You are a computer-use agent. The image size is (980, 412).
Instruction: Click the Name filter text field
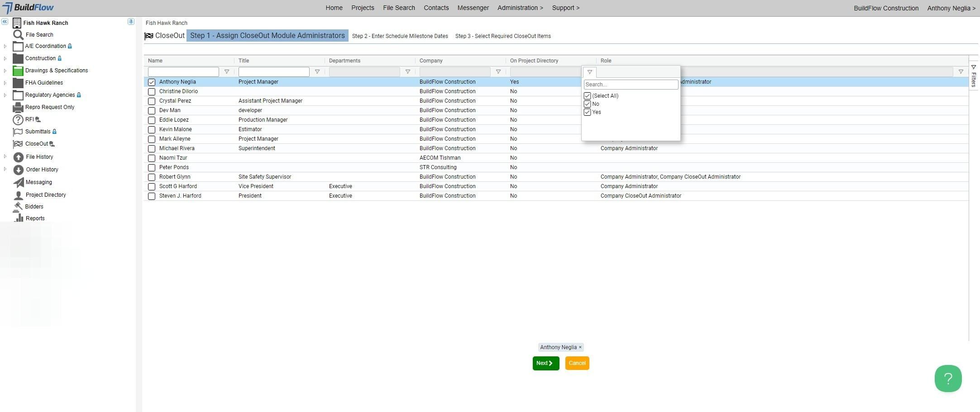click(183, 72)
